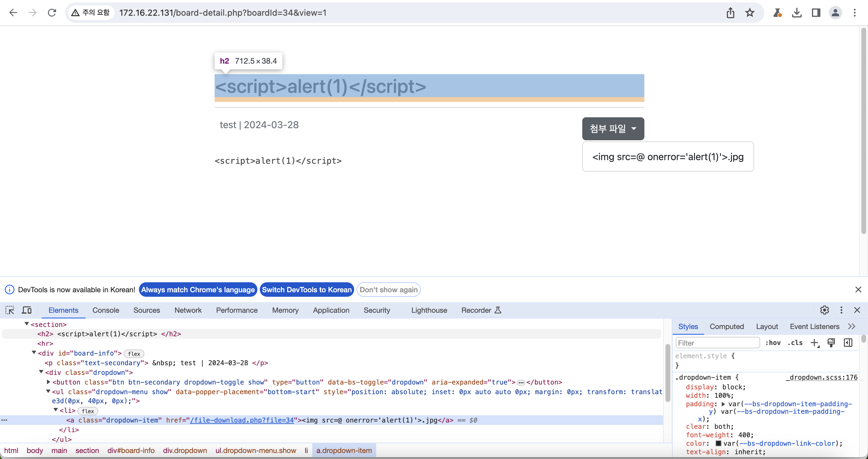
Task: Collapse the section node
Action: [27, 324]
